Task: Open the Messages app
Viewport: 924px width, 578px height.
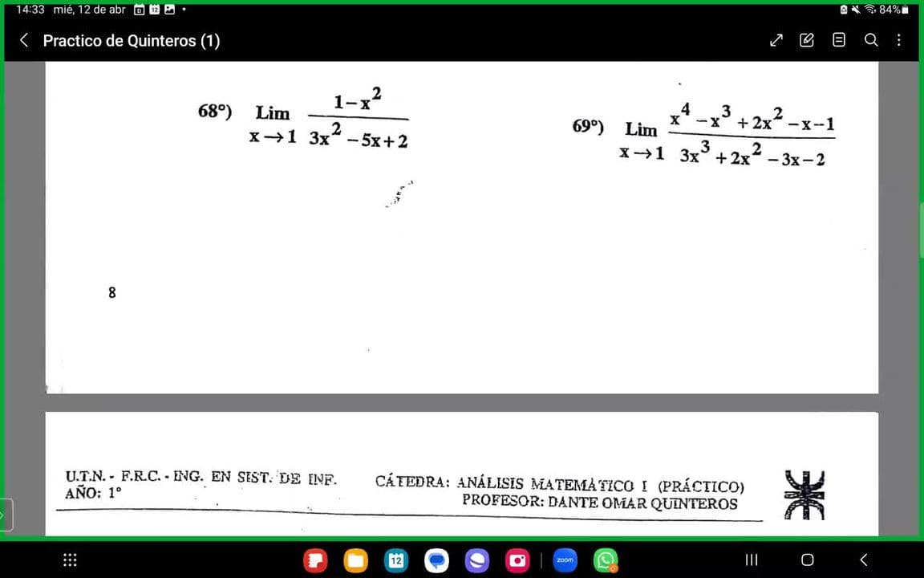Action: 436,560
